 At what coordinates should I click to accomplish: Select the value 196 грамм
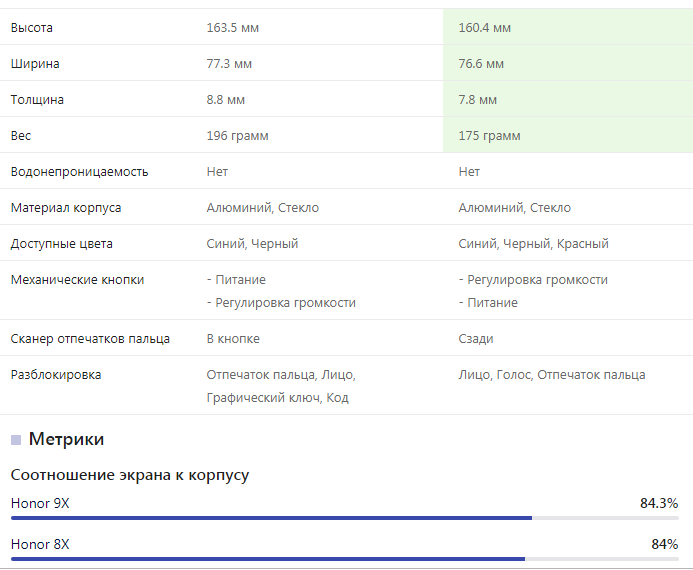[x=237, y=136]
